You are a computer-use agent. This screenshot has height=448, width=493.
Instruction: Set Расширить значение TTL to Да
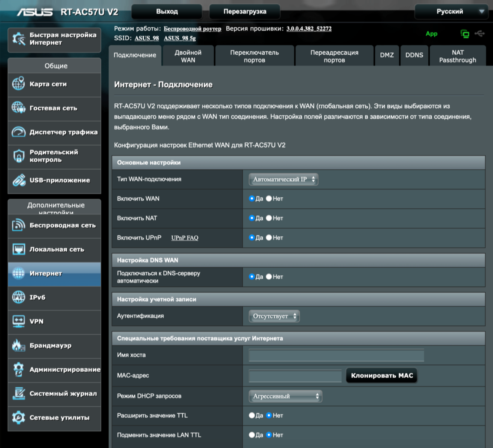click(x=252, y=415)
